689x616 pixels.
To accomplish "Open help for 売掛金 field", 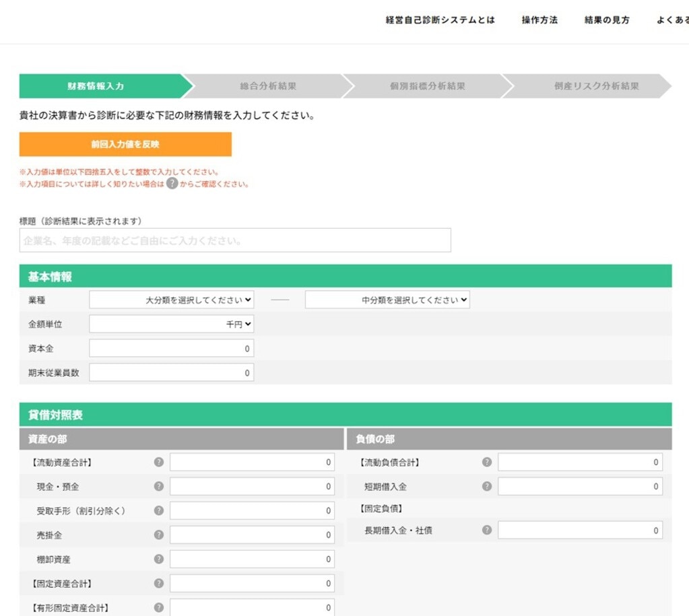I will [159, 535].
